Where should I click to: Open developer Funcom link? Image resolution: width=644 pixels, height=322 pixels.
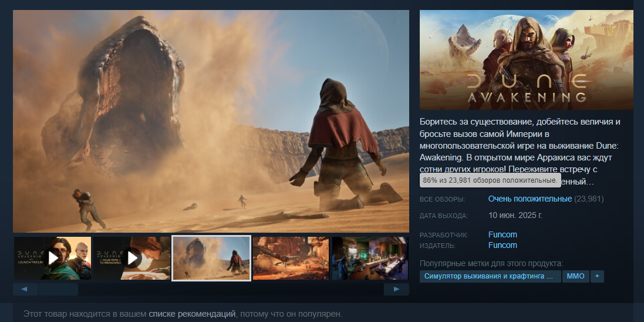503,235
